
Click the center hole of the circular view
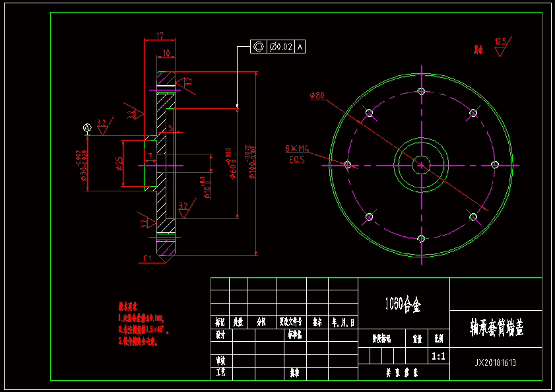[x=421, y=164]
